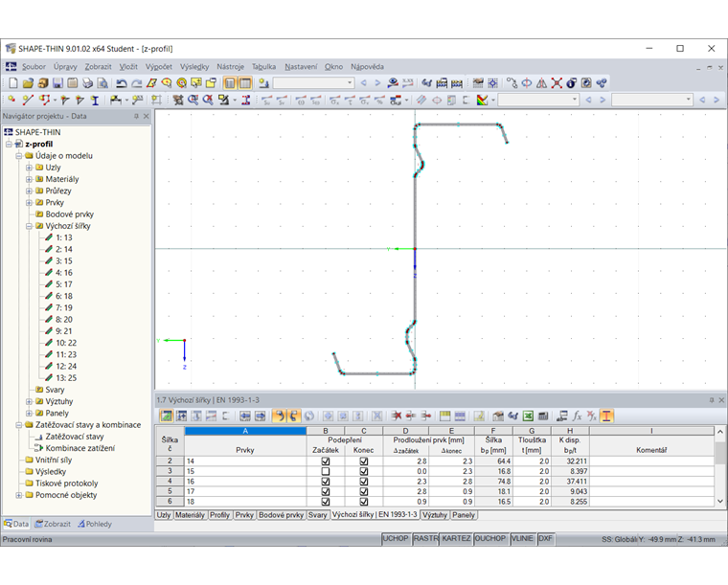
Task: Click the Komentář cell of row 14
Action: 651,461
